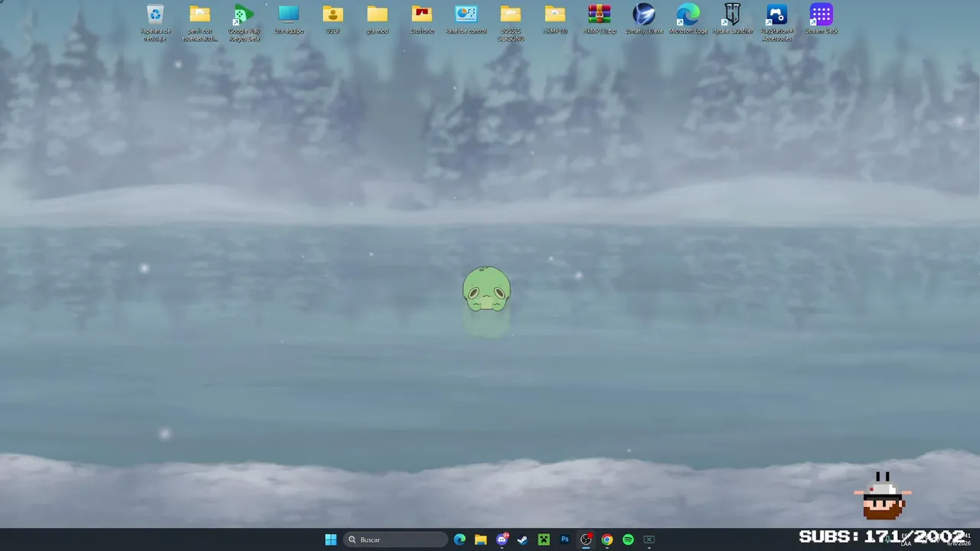Select the Hytale Launcher shortcut
The width and height of the screenshot is (980, 551).
tap(733, 19)
